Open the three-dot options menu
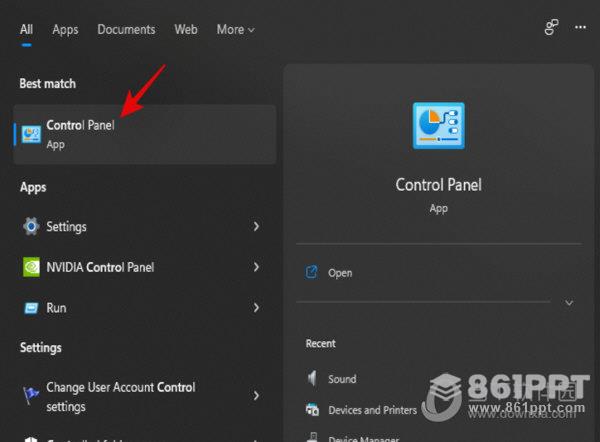Viewport: 600px width, 442px height. [x=580, y=27]
